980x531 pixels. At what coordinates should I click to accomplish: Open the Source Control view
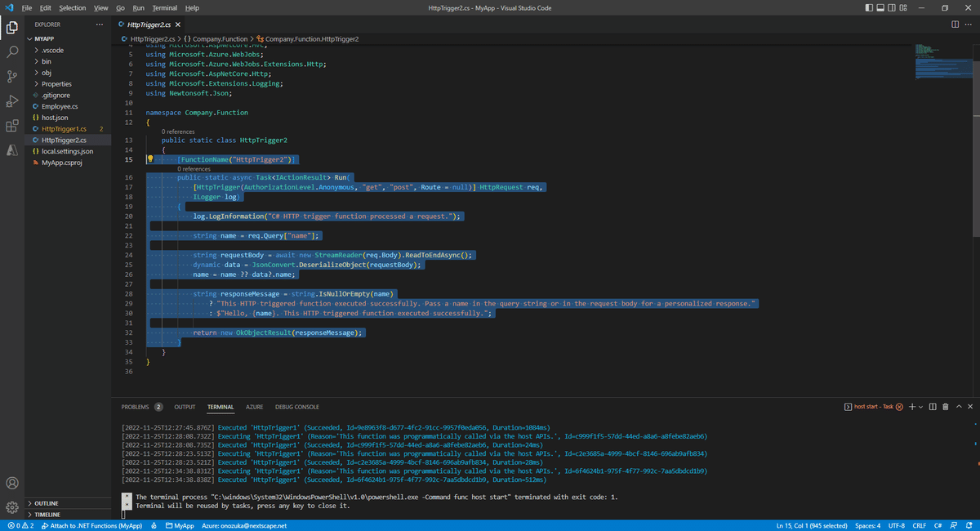[11, 75]
